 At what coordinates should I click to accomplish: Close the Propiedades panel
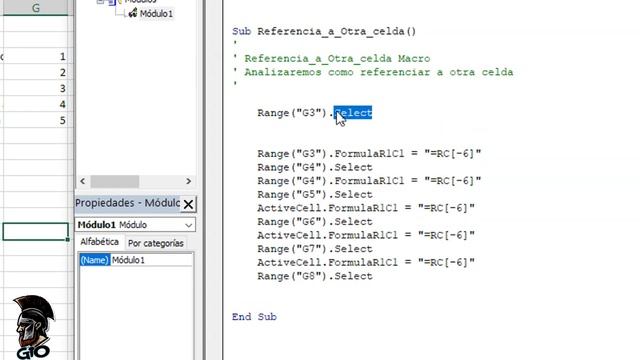click(188, 204)
